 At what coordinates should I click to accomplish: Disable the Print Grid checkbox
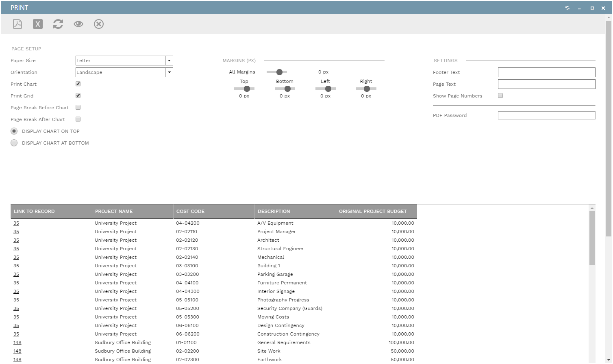coord(78,95)
